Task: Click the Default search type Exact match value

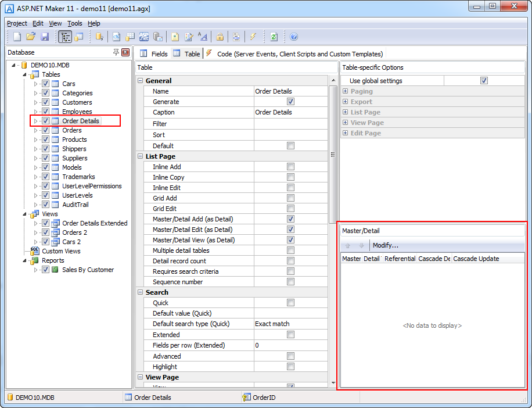Action: (x=291, y=324)
